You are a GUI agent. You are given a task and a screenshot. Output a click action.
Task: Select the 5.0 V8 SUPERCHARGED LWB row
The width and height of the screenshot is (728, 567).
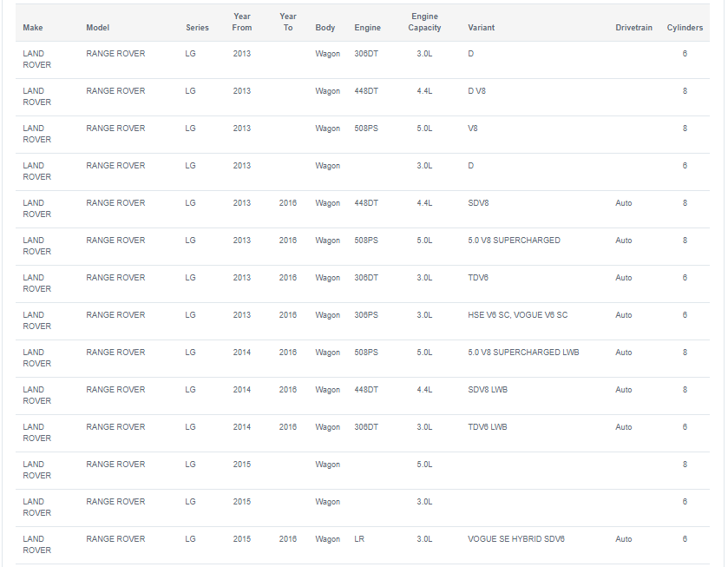(x=363, y=359)
